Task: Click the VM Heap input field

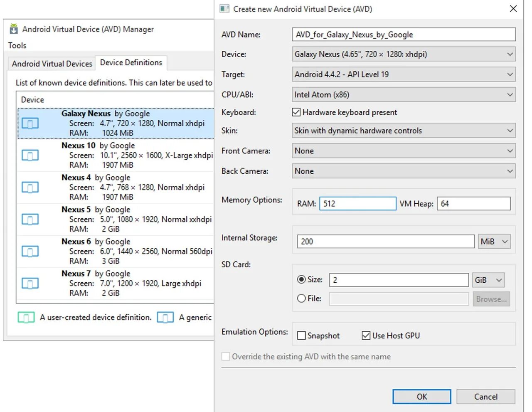Action: [x=474, y=204]
